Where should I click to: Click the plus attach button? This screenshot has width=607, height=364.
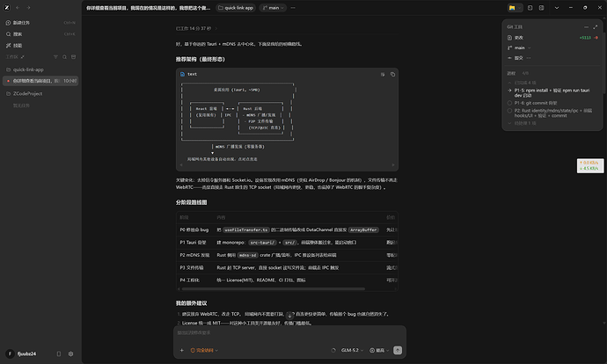[181, 351]
